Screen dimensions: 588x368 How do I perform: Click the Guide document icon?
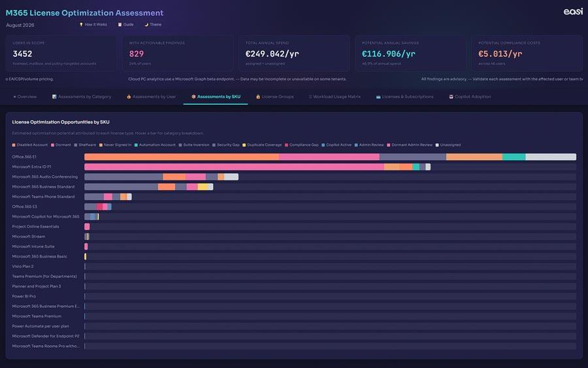coord(120,24)
